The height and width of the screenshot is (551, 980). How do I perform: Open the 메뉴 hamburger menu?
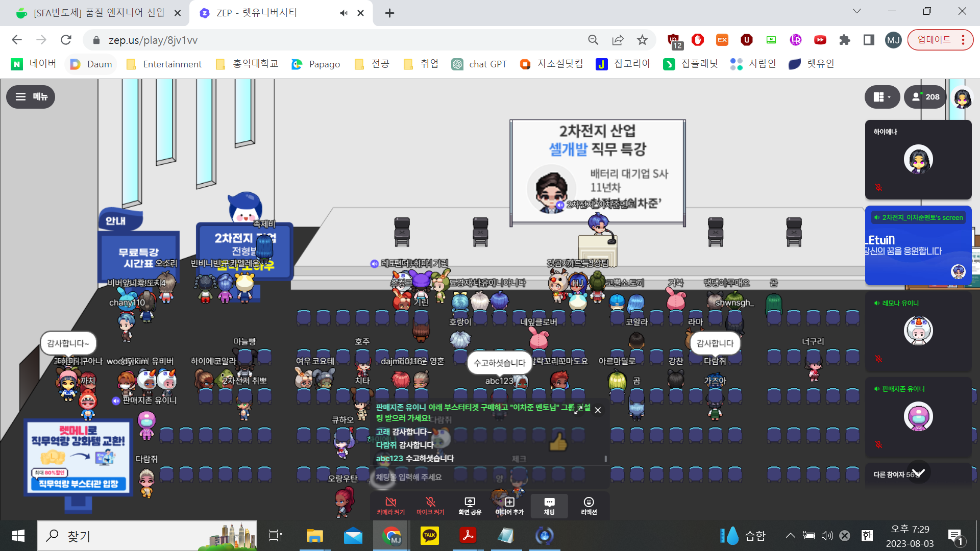(x=31, y=97)
